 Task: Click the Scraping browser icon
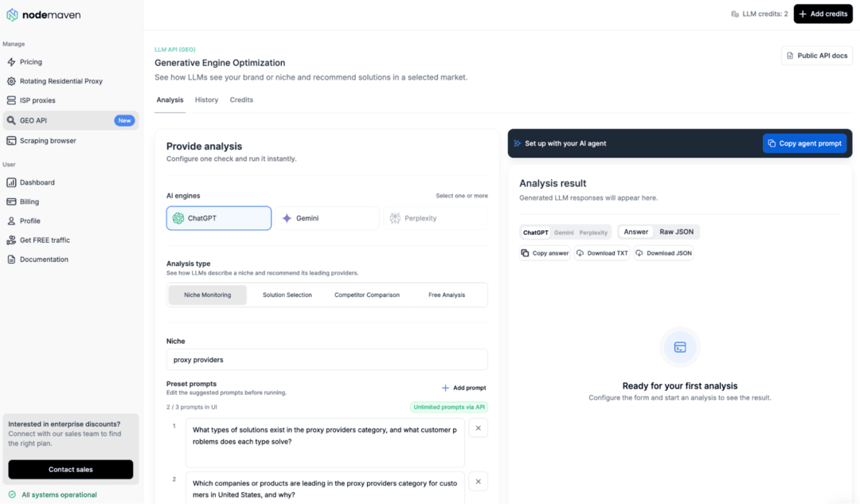click(x=11, y=141)
